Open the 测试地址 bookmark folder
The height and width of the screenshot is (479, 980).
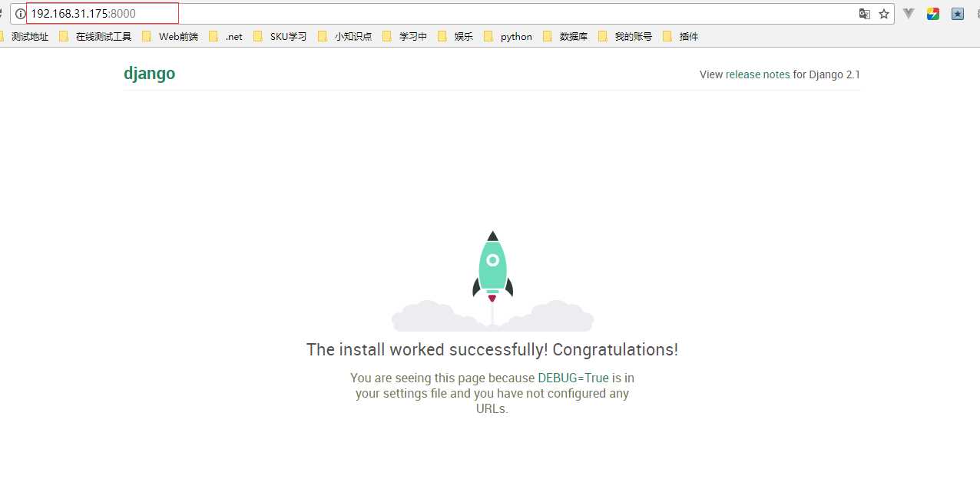point(25,36)
